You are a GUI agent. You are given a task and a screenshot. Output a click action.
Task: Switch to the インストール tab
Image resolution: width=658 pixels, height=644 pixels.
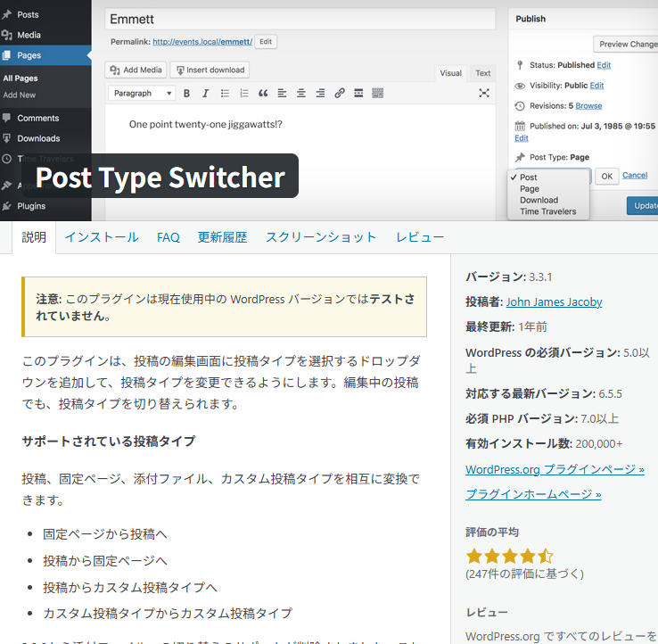point(101,237)
